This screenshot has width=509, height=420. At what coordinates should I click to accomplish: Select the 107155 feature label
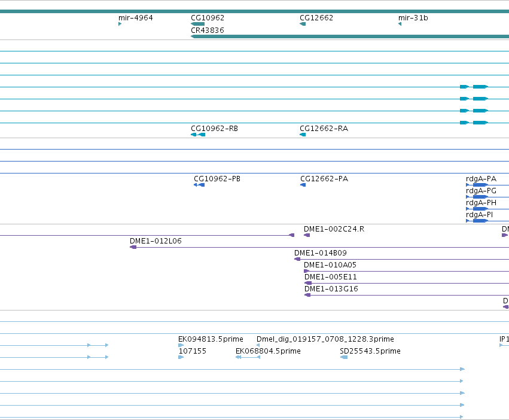pos(193,351)
